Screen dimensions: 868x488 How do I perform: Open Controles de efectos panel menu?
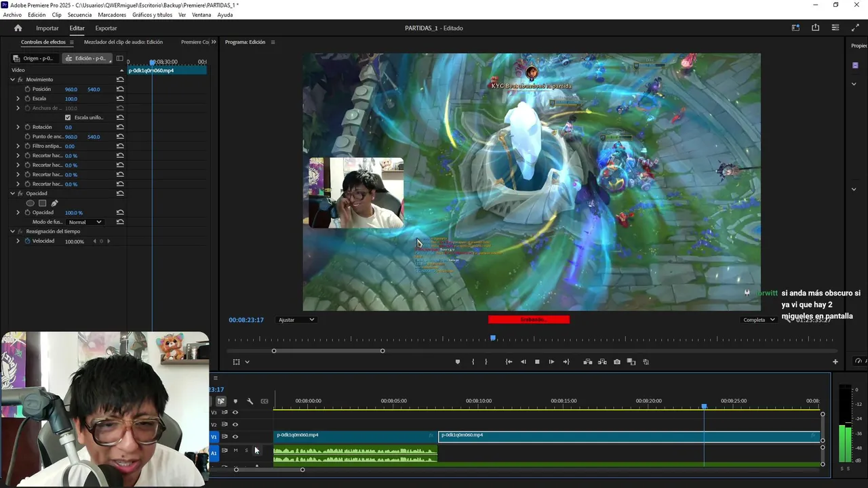(71, 42)
